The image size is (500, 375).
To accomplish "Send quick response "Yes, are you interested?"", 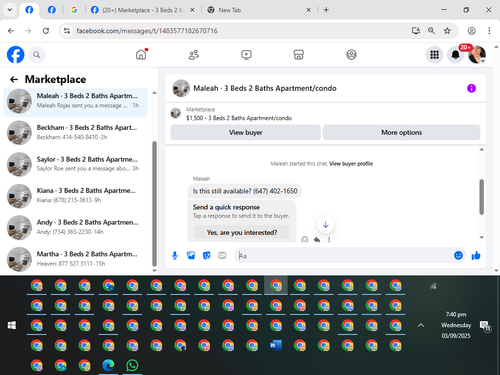I will point(242,232).
